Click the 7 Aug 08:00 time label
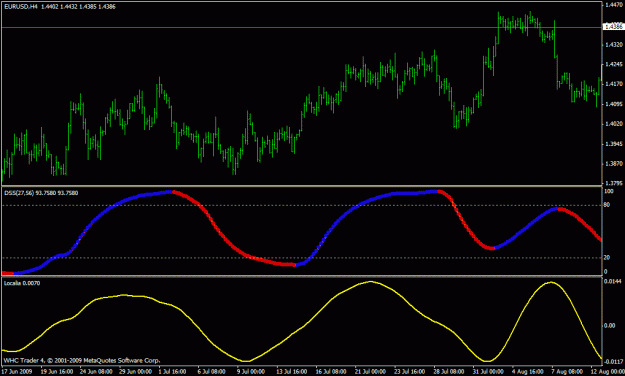The height and width of the screenshot is (376, 625). [x=567, y=372]
